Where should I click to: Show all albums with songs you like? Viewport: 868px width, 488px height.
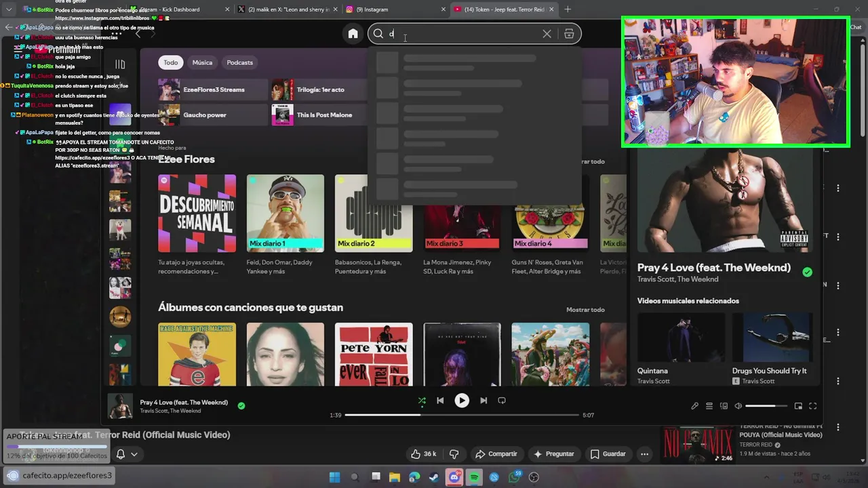[585, 310]
